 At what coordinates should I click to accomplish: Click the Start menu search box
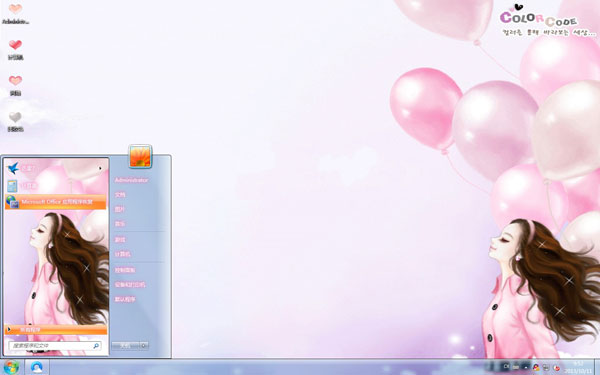pos(55,346)
